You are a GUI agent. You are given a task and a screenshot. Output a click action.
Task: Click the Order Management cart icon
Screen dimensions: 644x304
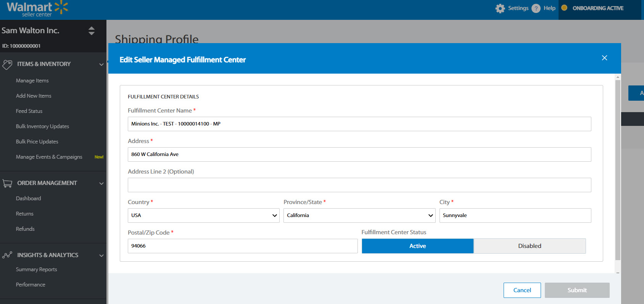7,183
